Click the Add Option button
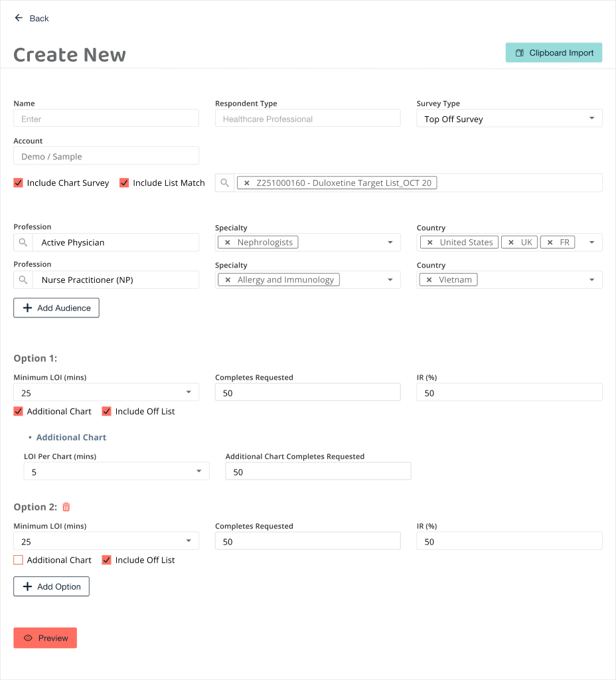Viewport: 616px width, 680px height. click(51, 586)
